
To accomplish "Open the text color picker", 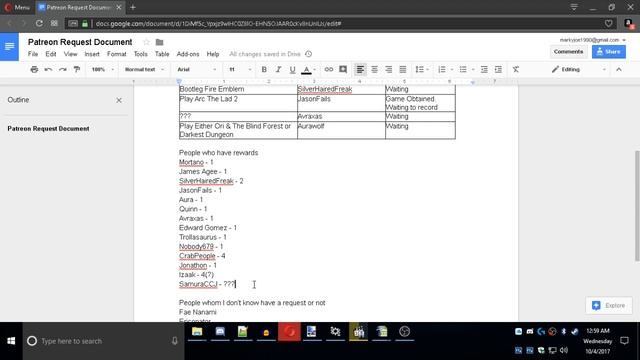I will tap(307, 70).
